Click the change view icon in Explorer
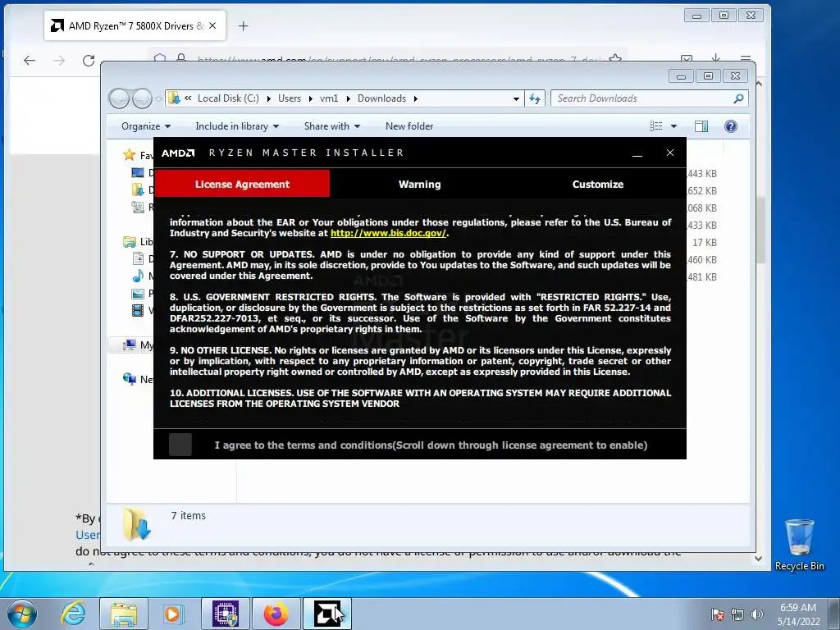 (x=655, y=126)
